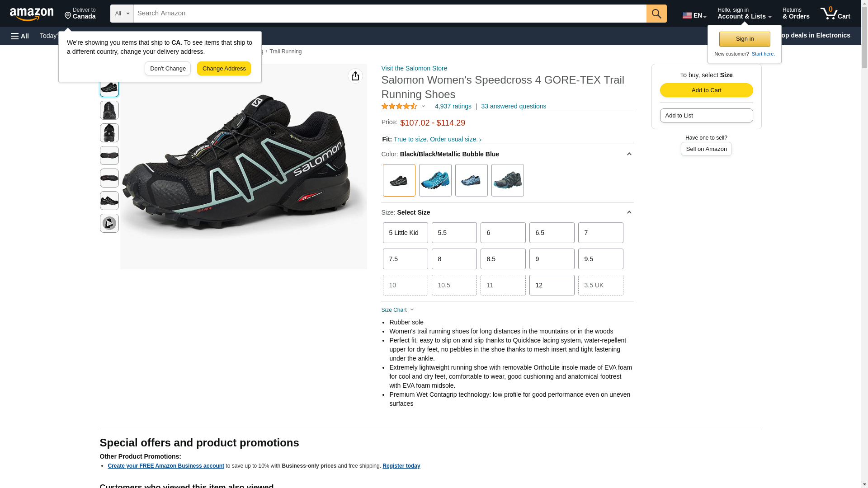Select size 7.5
This screenshot has height=488, width=868.
pyautogui.click(x=405, y=259)
